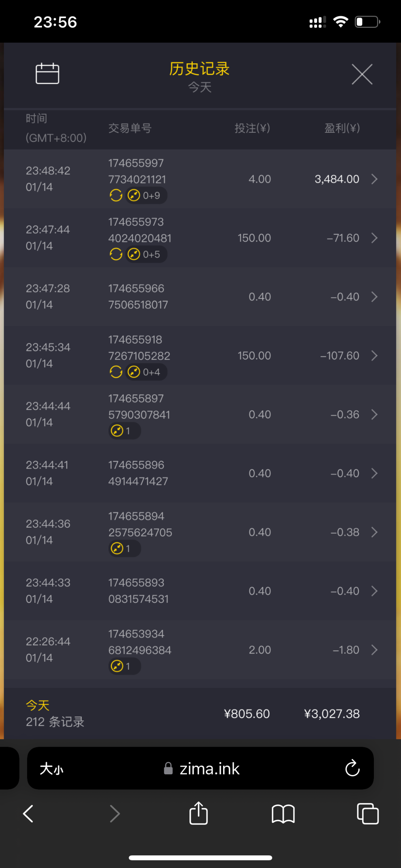Tap the 0+5 badge on the 23:47:44 record
The width and height of the screenshot is (401, 868).
(x=146, y=255)
